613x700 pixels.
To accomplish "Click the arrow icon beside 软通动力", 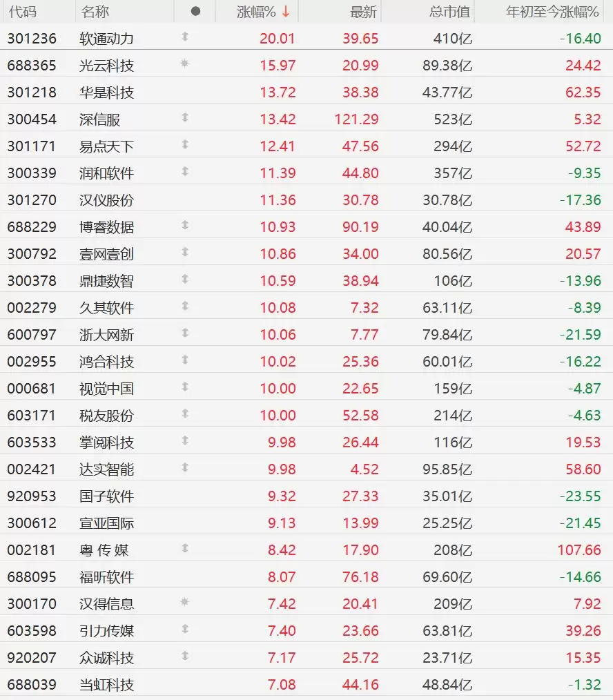I will (x=185, y=37).
